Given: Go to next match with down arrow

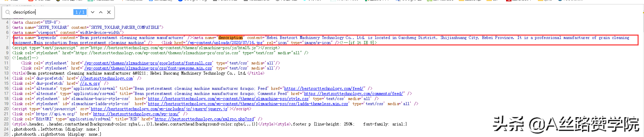Looking at the screenshot, I should point(93,12).
